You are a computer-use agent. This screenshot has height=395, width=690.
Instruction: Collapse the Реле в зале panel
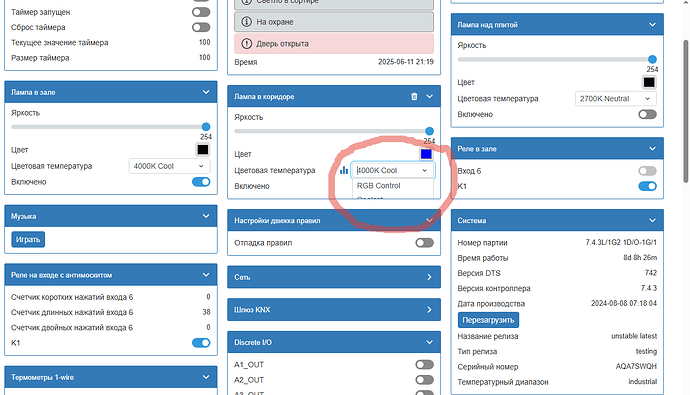[x=652, y=149]
